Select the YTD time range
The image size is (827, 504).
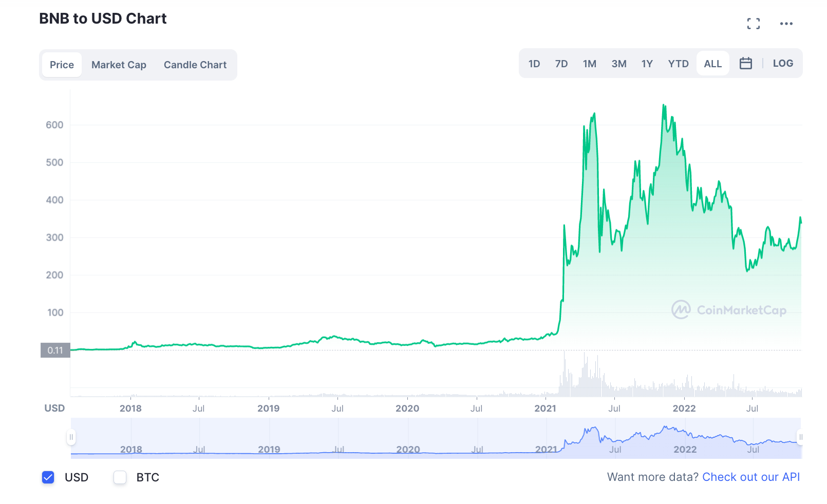tap(678, 63)
